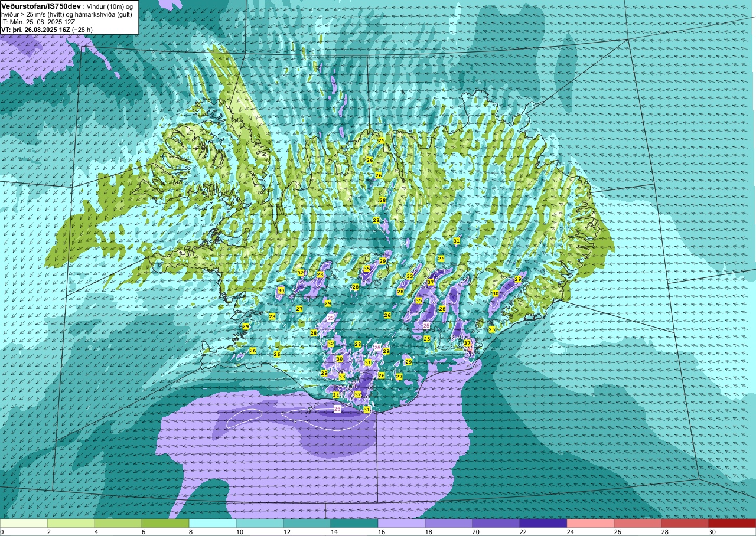Click the lavender 16–18 legend swatch
Viewport: 756px width, 536px height.
[x=402, y=523]
